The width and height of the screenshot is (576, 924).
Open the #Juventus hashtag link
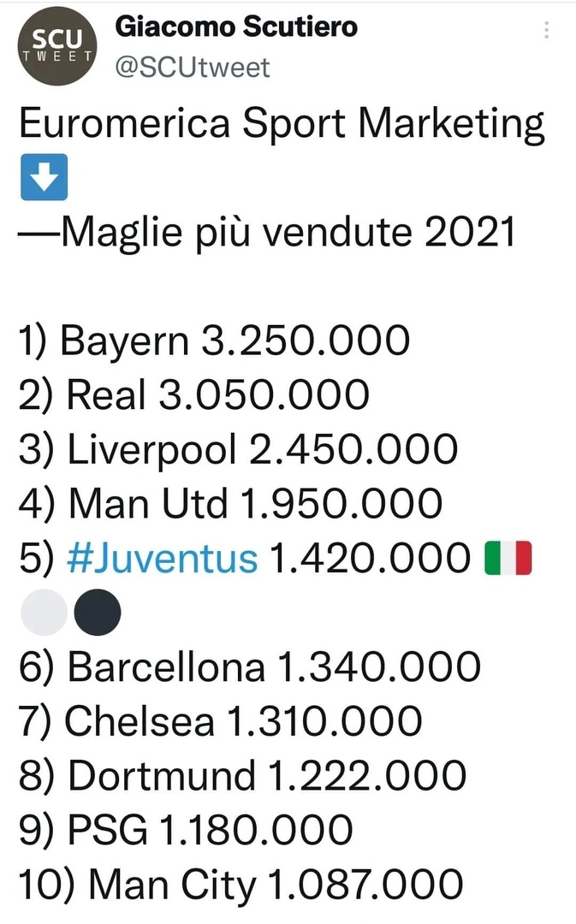tap(161, 559)
